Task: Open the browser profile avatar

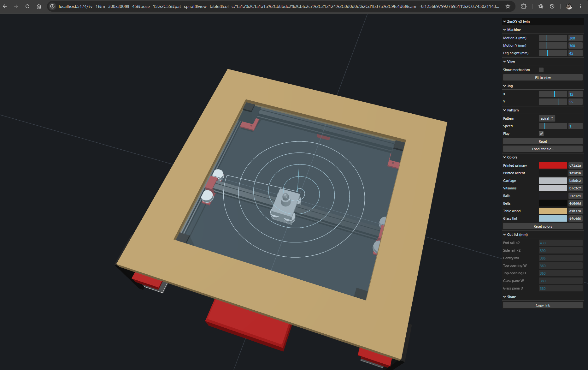Action: (569, 6)
